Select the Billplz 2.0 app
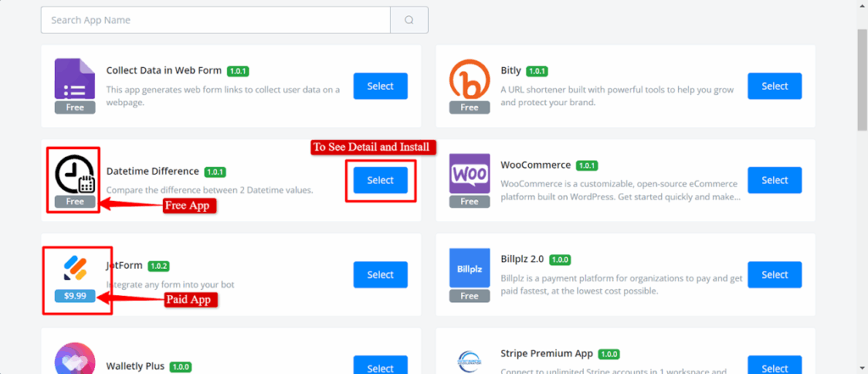Viewport: 868px width, 374px height. pyautogui.click(x=774, y=274)
